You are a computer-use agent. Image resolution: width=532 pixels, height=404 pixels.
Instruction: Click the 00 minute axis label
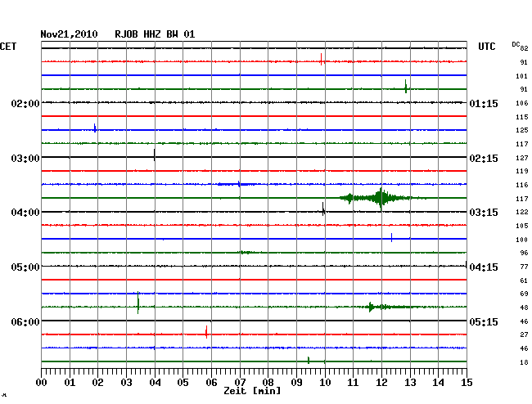42,382
